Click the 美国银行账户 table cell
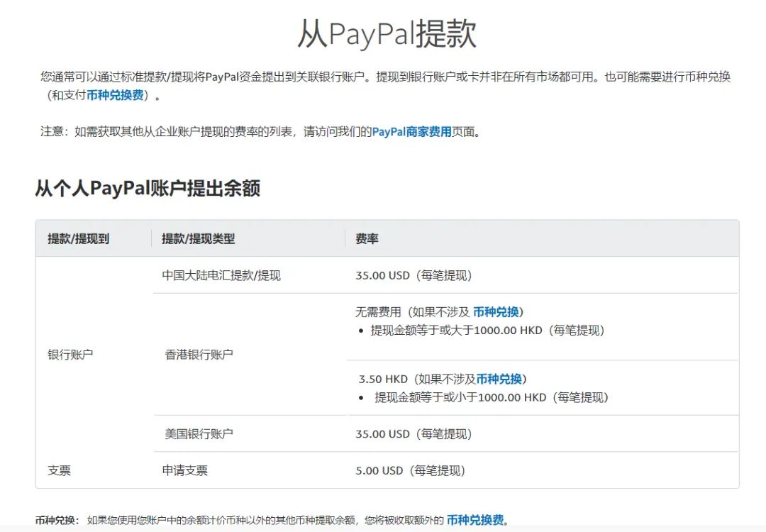This screenshot has width=766, height=532. click(199, 433)
